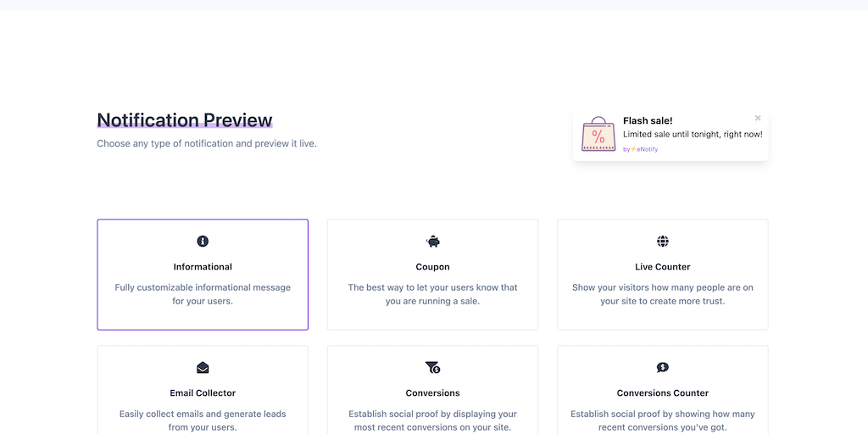Viewport: 868px width, 434px height.
Task: Pick the Live Counter notification title
Action: click(x=663, y=267)
